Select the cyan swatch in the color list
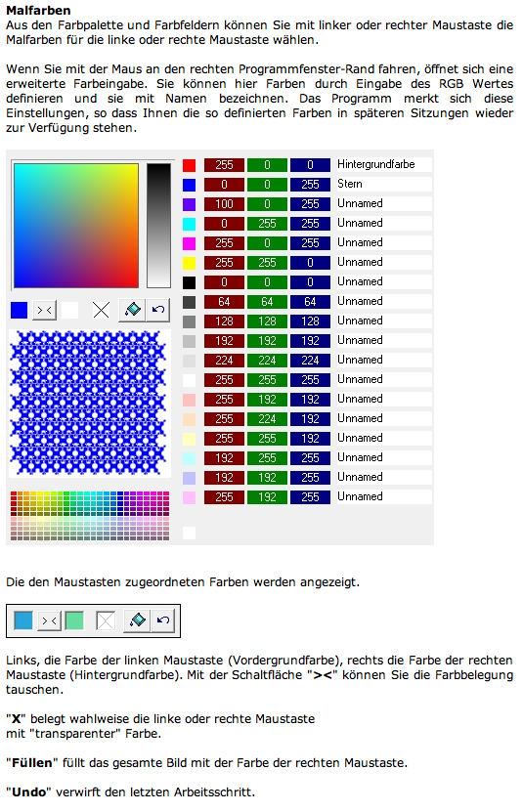Image resolution: width=523 pixels, height=812 pixels. tap(190, 224)
